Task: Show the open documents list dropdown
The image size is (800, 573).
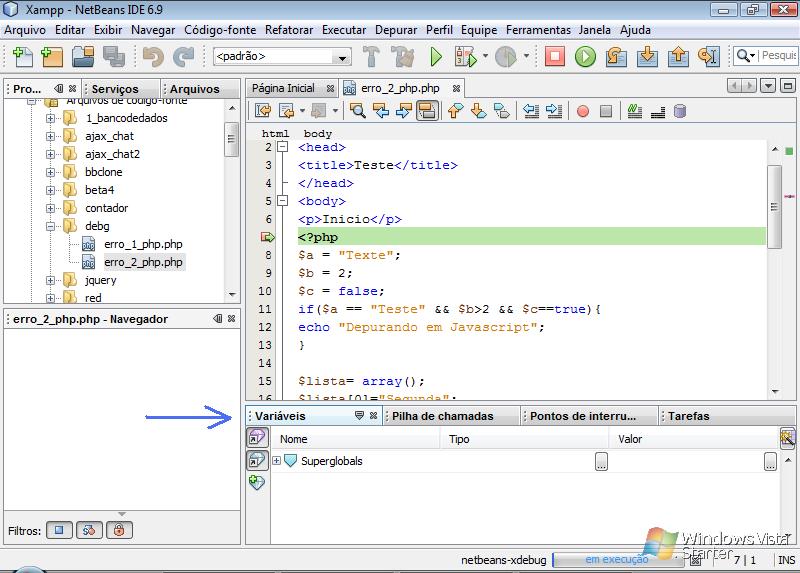Action: tap(768, 86)
